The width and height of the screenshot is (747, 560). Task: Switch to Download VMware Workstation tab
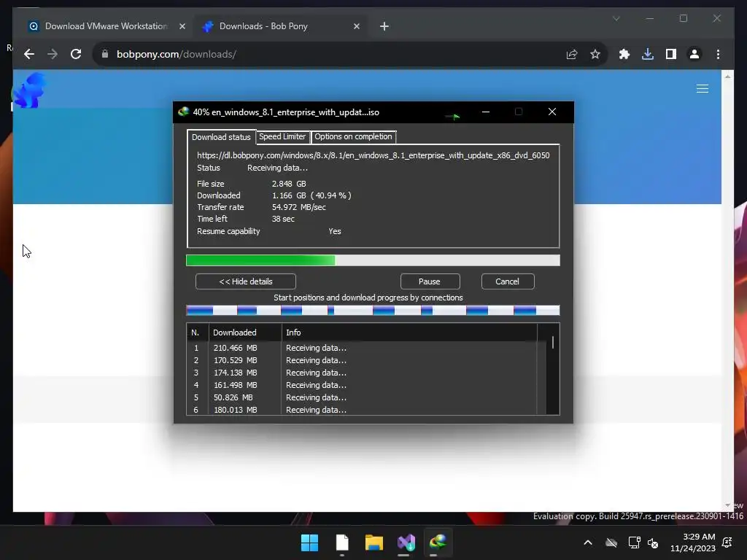pyautogui.click(x=106, y=26)
